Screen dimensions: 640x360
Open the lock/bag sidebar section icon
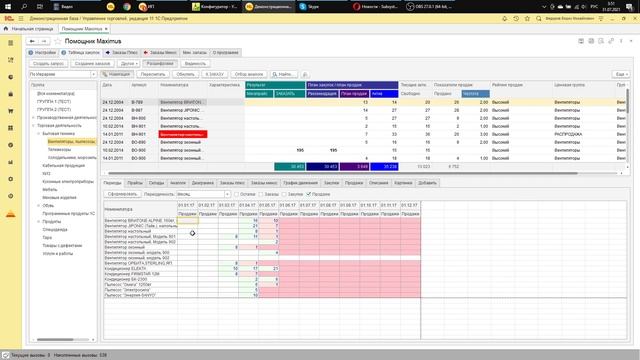point(11,94)
